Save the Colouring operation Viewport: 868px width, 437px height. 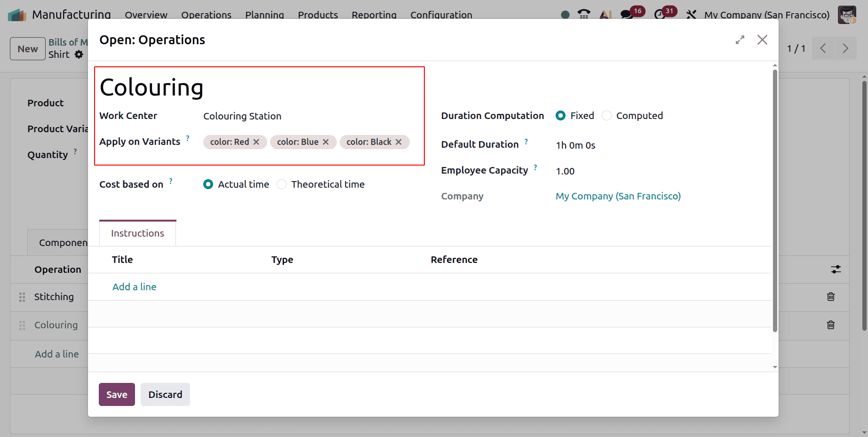pos(117,395)
